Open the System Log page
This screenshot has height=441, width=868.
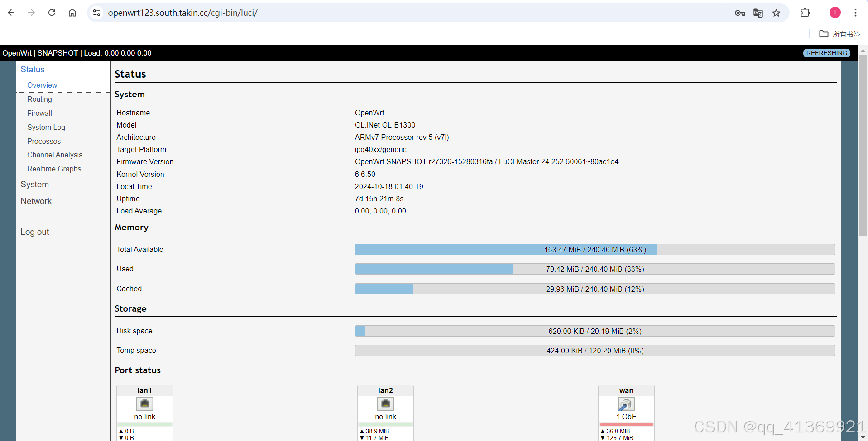[46, 127]
